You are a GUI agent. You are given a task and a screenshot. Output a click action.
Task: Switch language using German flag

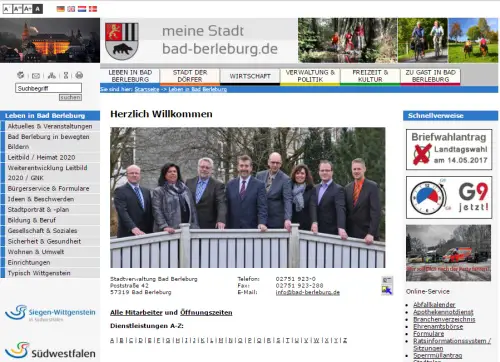coord(60,9)
